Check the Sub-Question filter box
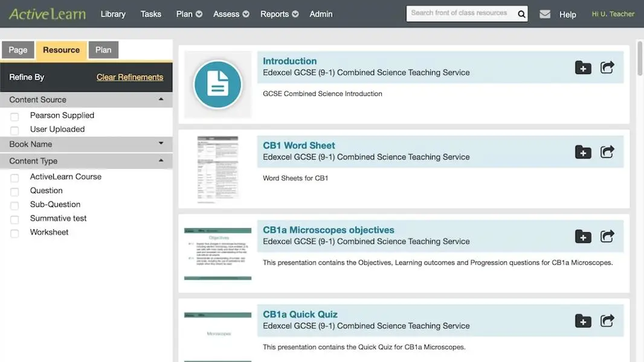 point(14,206)
